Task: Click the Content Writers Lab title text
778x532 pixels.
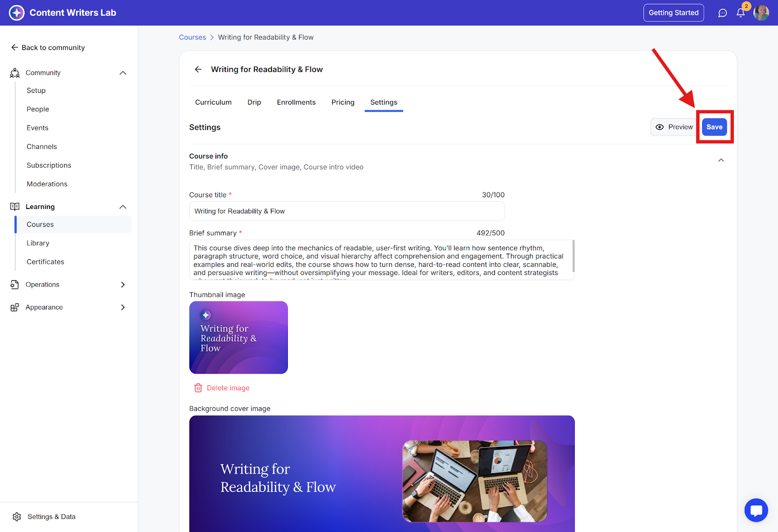Action: click(73, 13)
